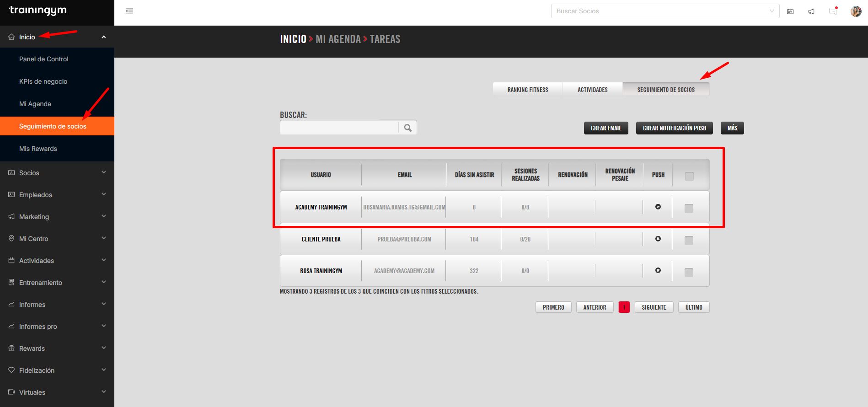
Task: Click the megaphone announcements icon
Action: tap(811, 11)
